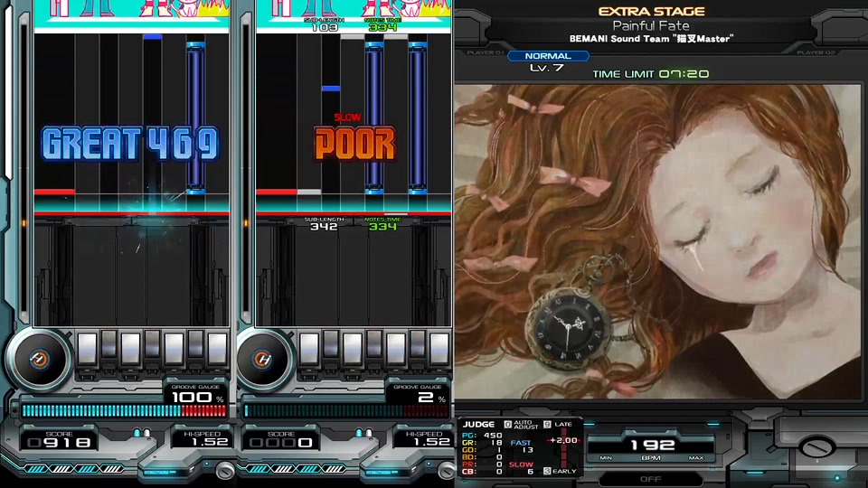
Task: Tap Player 2's fifth key
Action: tap(396, 349)
